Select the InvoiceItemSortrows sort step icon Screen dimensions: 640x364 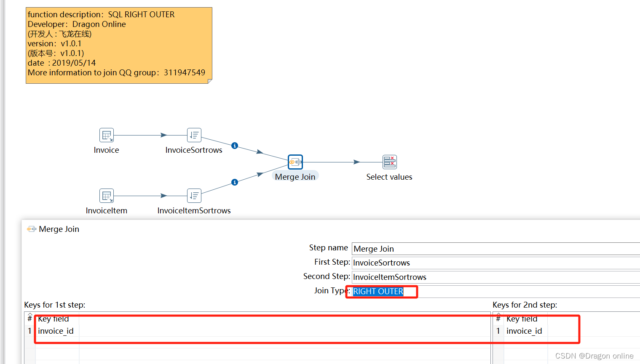click(194, 196)
